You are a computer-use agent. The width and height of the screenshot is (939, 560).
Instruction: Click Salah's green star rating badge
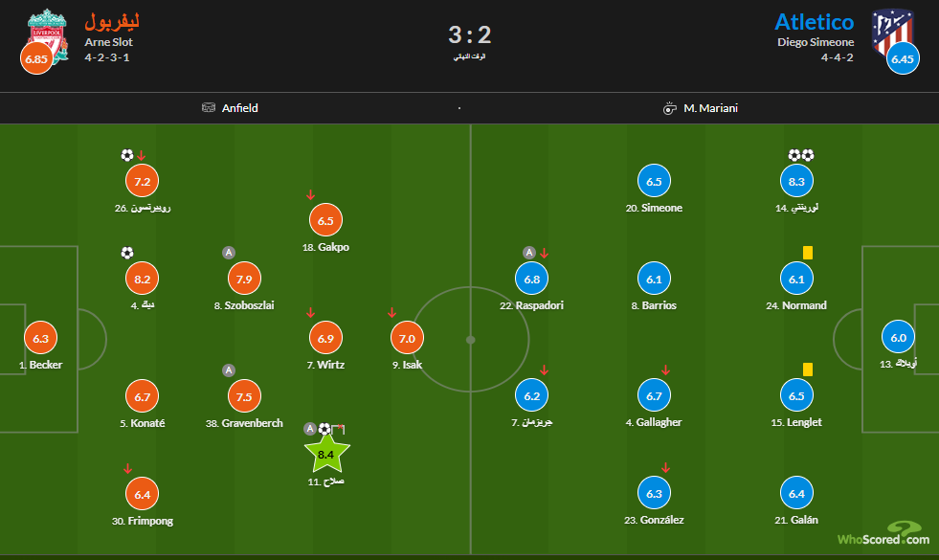[326, 454]
